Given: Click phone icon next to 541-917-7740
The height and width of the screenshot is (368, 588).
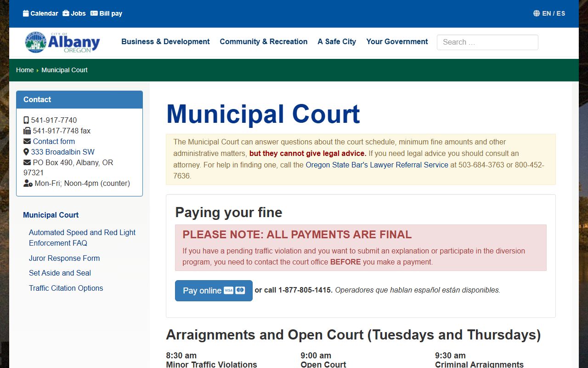Looking at the screenshot, I should pyautogui.click(x=26, y=120).
